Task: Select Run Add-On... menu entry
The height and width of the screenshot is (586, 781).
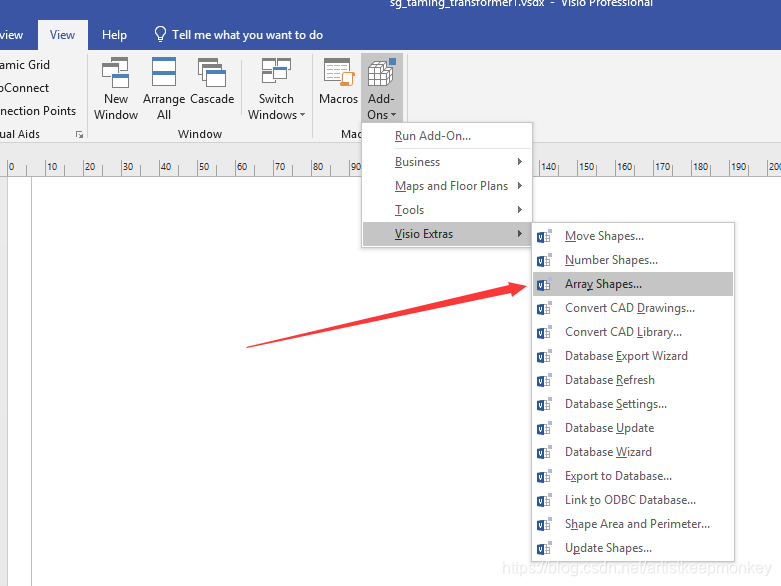Action: click(x=447, y=136)
